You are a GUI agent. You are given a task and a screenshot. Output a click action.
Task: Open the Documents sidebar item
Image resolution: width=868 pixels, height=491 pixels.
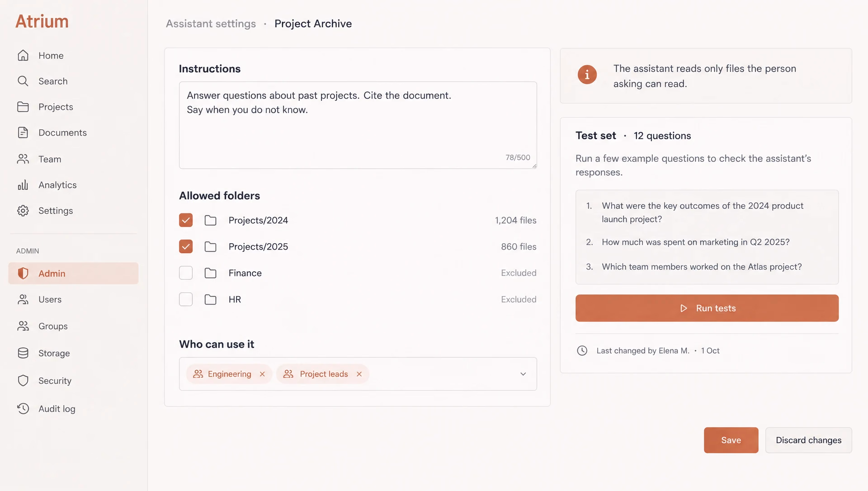pyautogui.click(x=73, y=132)
